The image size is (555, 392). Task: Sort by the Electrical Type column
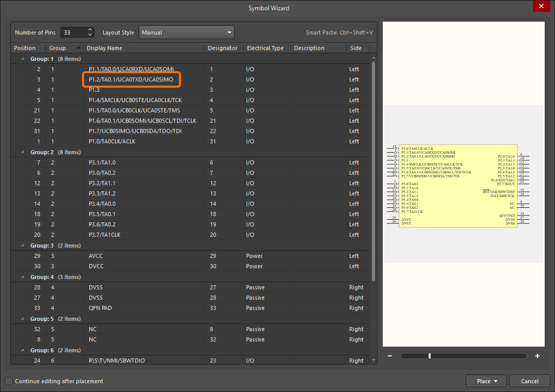click(x=265, y=48)
